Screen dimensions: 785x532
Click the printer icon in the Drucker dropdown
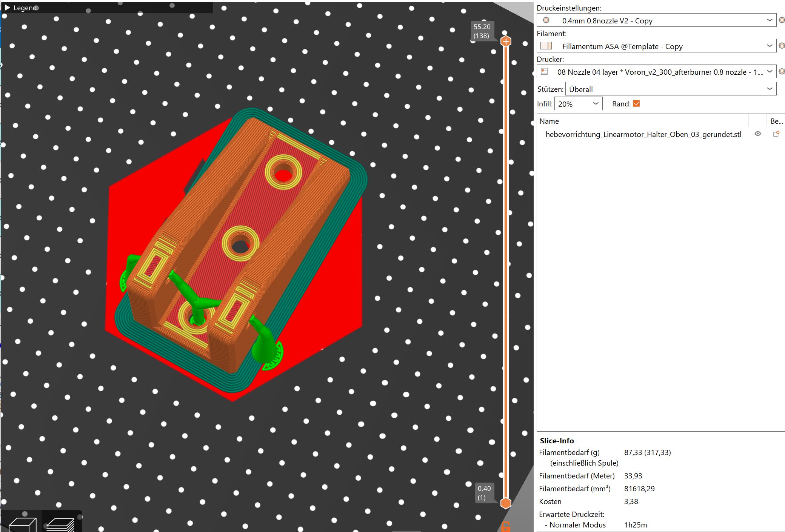[544, 71]
